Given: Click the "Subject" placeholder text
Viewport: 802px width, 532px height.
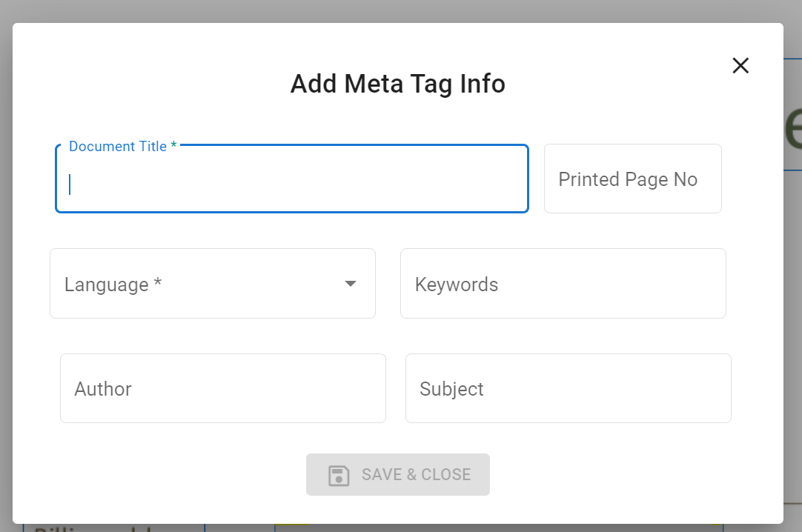Looking at the screenshot, I should click(451, 389).
